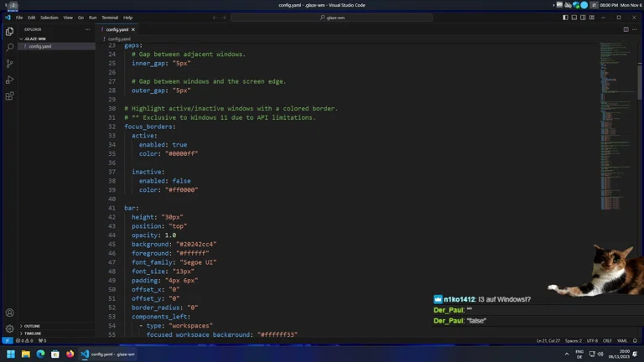Image resolution: width=644 pixels, height=362 pixels.
Task: Open the Extensions view
Action: (x=10, y=96)
